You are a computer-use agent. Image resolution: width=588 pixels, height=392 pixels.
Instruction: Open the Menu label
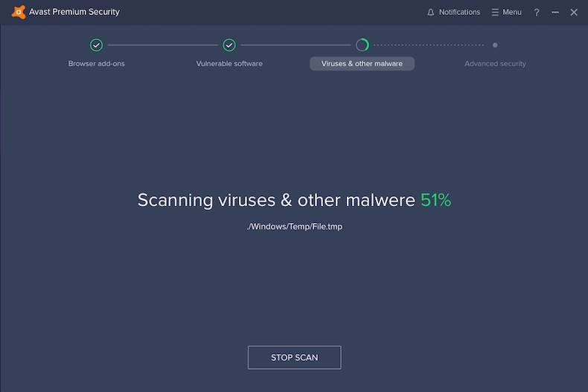(x=512, y=12)
